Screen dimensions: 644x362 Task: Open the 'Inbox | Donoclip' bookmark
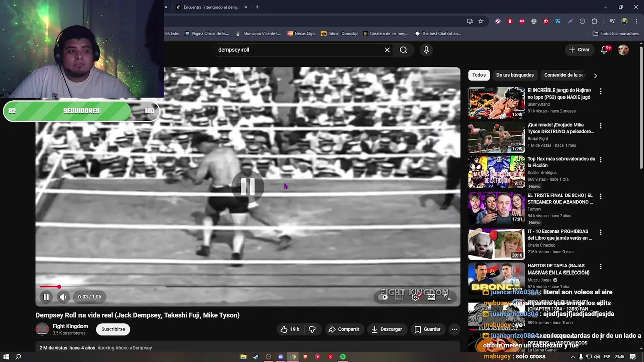coord(339,34)
